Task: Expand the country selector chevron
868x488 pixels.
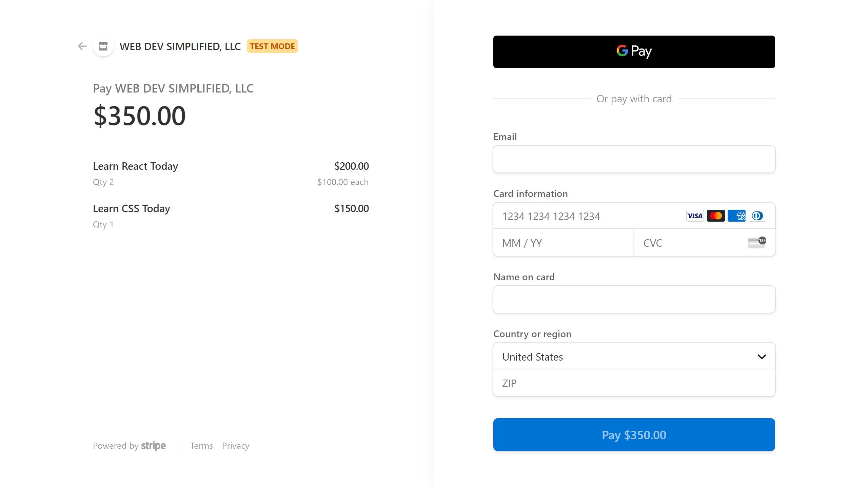Action: click(762, 356)
